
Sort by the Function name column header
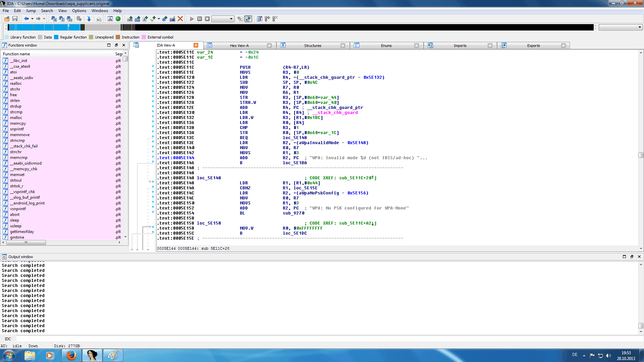coord(57,54)
